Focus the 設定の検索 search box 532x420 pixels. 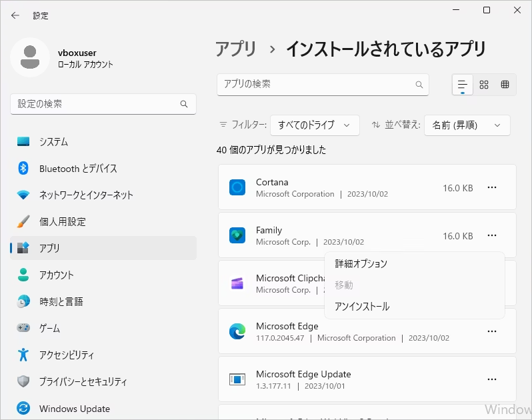tap(103, 104)
